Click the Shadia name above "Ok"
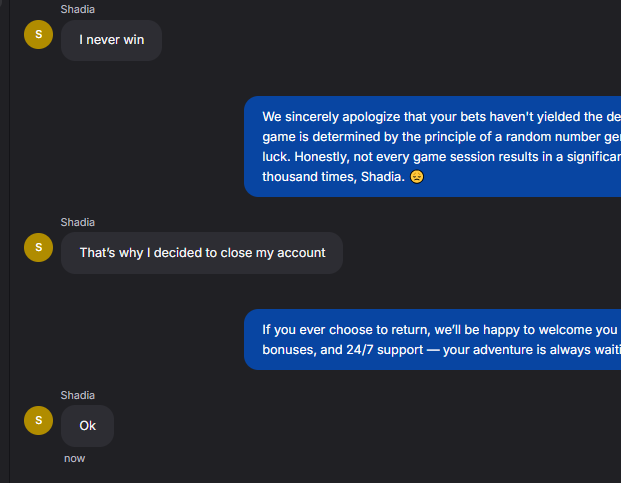The image size is (621, 483). (x=78, y=395)
